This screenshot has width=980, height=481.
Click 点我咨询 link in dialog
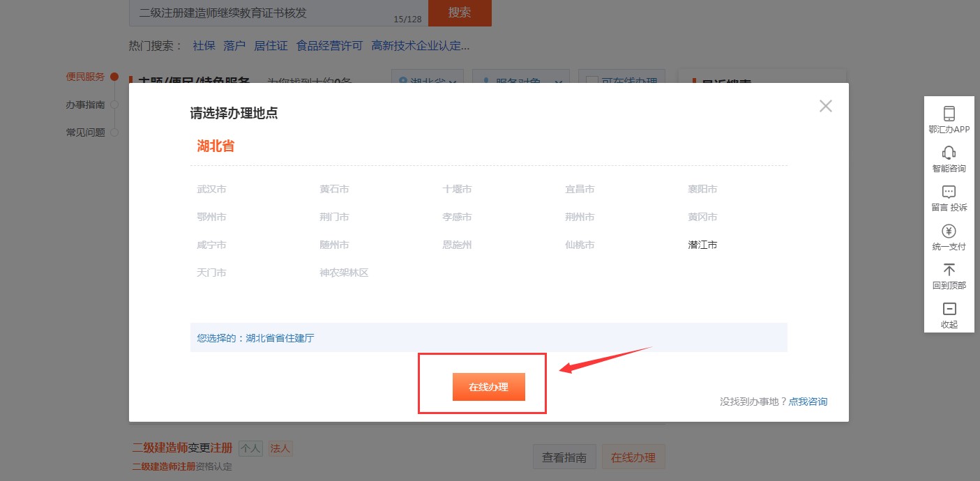point(808,402)
